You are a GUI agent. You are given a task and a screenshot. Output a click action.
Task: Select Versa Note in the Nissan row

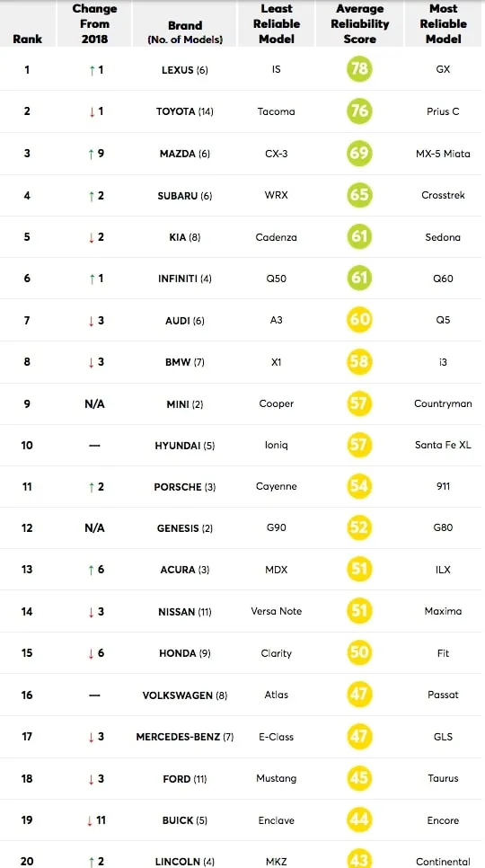(x=277, y=611)
